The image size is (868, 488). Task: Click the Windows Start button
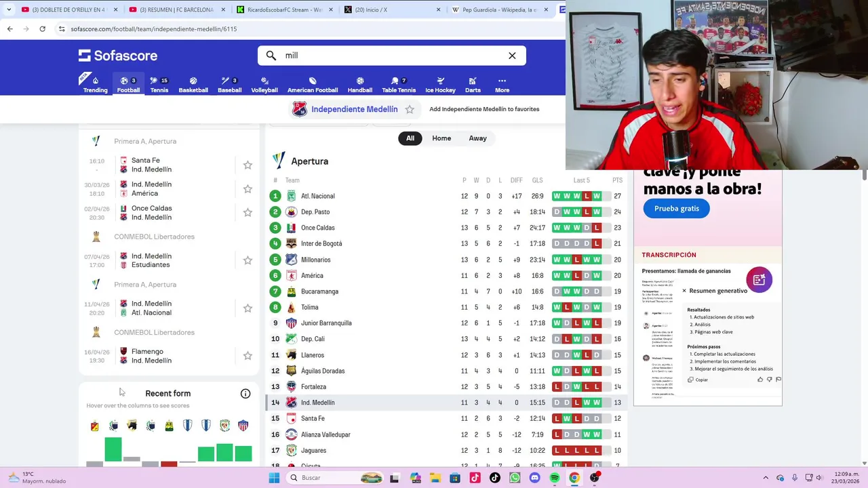pyautogui.click(x=274, y=478)
